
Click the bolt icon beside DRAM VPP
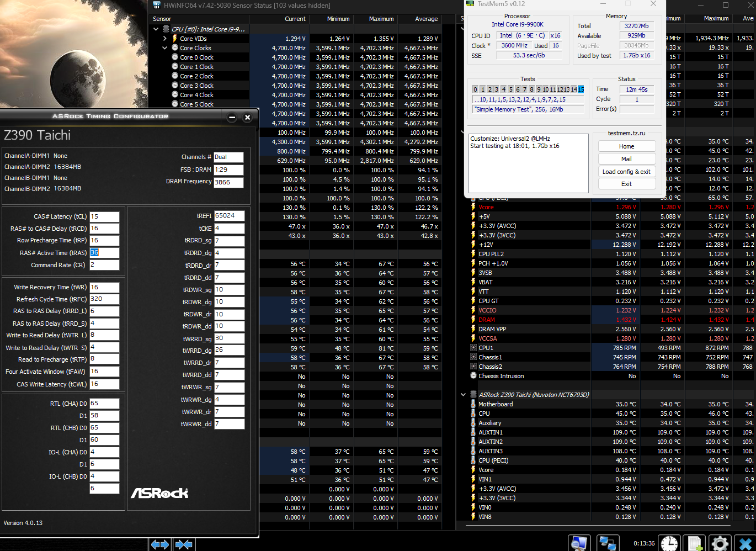pos(473,329)
